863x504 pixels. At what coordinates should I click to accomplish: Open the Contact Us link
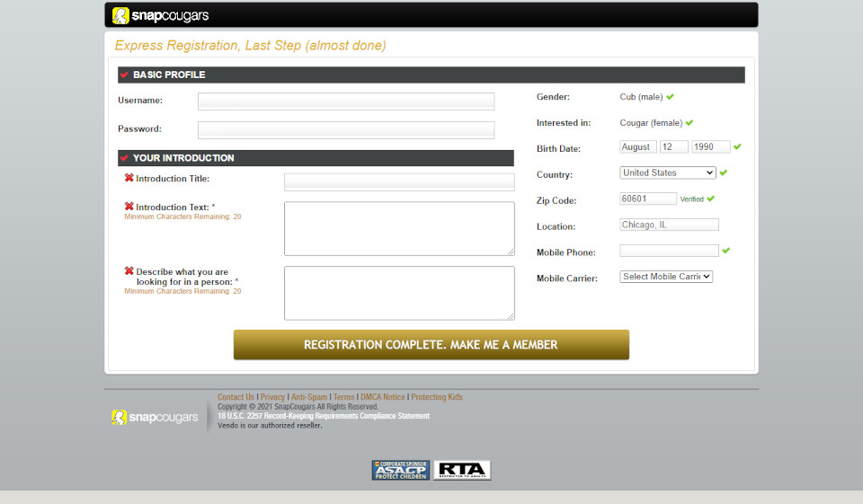tap(236, 397)
